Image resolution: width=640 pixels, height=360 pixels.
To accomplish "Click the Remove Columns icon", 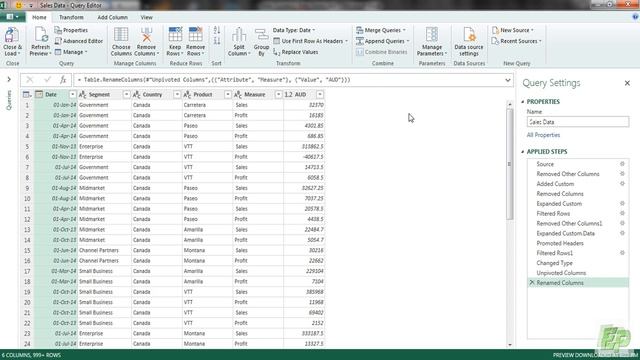I will pos(146,35).
